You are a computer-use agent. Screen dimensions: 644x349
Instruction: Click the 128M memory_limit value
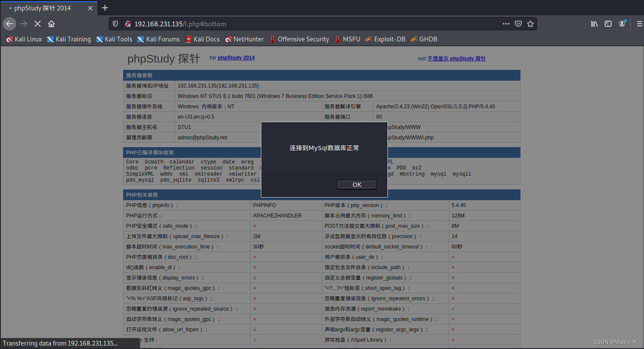[x=458, y=216]
